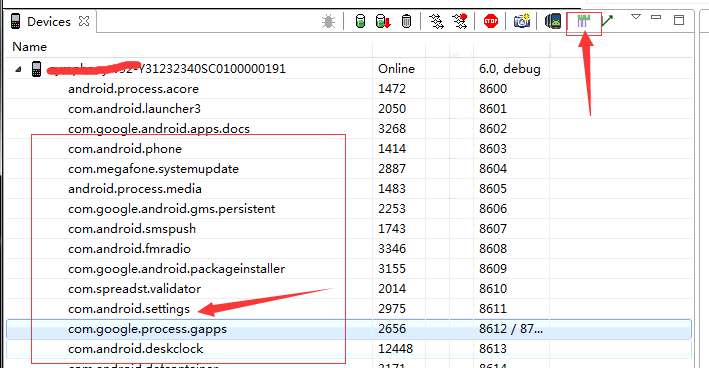The width and height of the screenshot is (709, 368).
Task: Click the debug selected process bug icon
Action: click(328, 21)
